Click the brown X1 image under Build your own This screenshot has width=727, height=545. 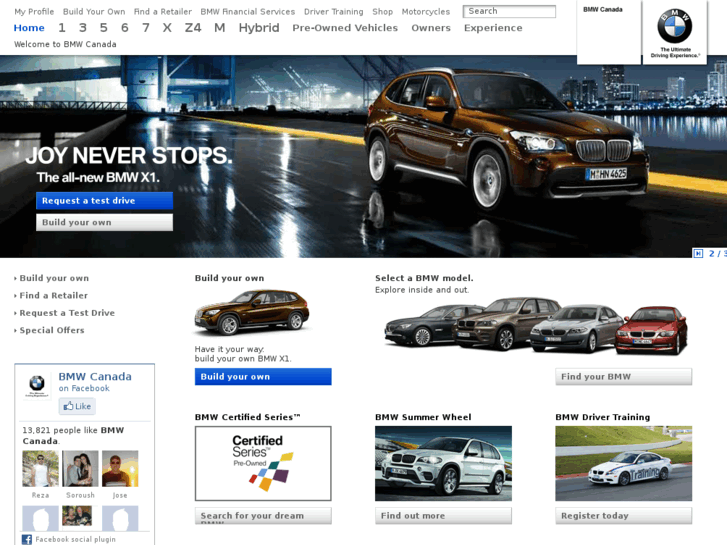(x=252, y=312)
